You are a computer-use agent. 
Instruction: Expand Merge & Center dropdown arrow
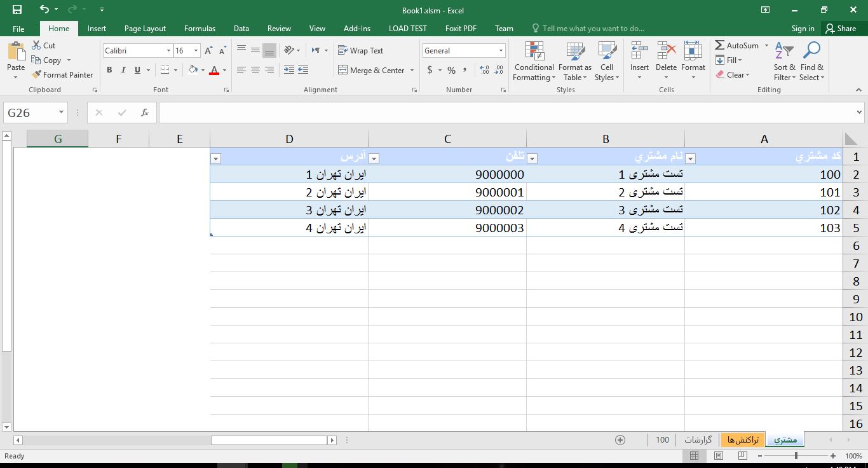click(412, 71)
